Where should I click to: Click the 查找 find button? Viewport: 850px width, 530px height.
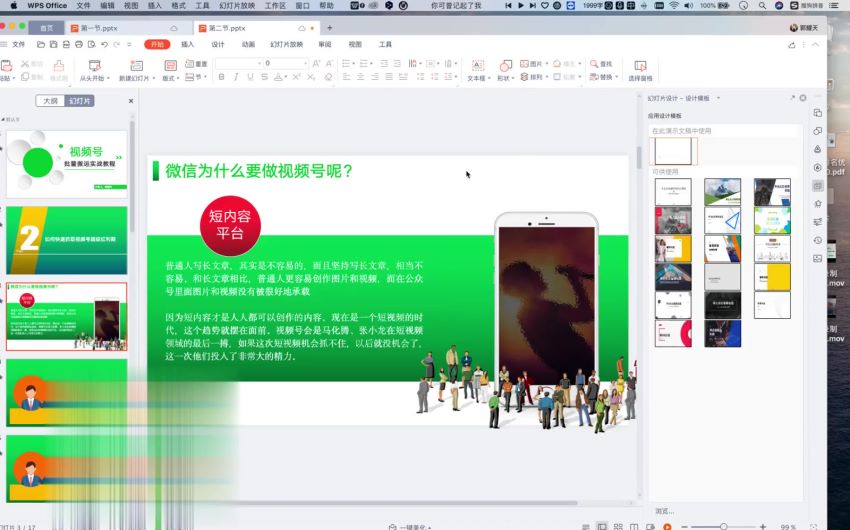(x=601, y=63)
